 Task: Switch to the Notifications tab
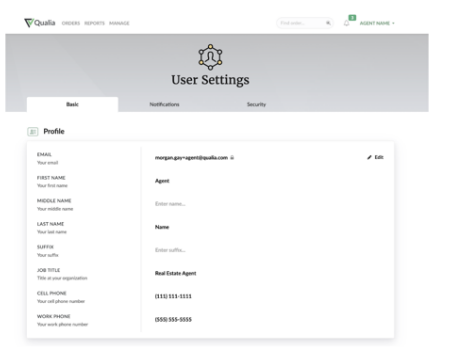click(x=164, y=104)
